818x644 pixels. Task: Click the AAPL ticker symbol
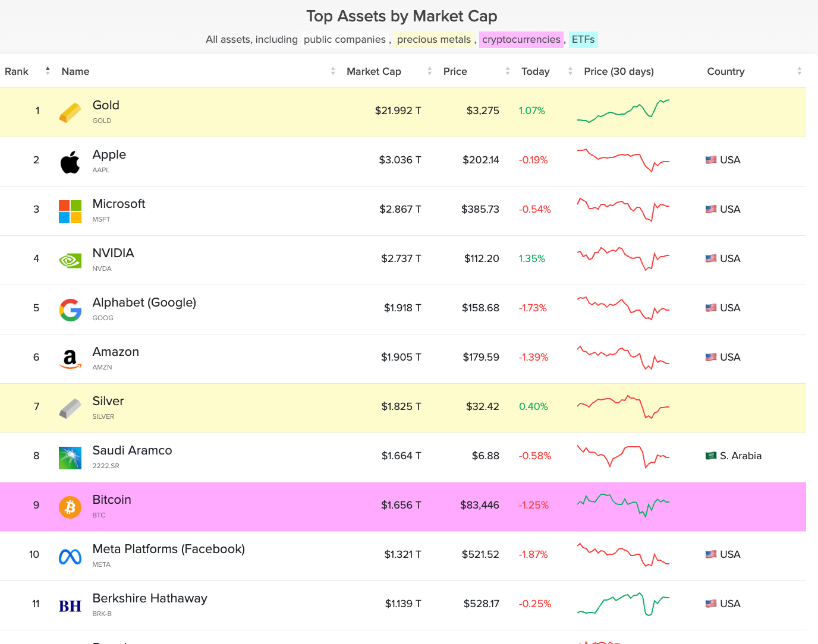[x=101, y=170]
